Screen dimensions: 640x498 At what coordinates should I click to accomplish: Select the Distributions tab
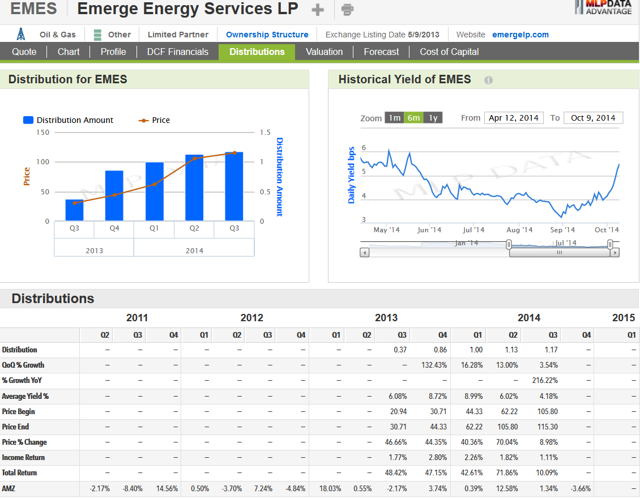tap(257, 52)
